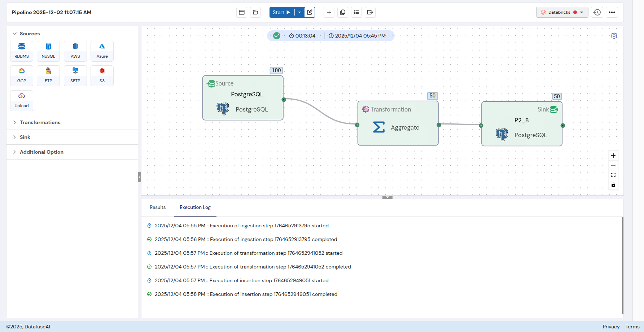644x332 pixels.
Task: Select the Azure source icon
Action: [102, 51]
